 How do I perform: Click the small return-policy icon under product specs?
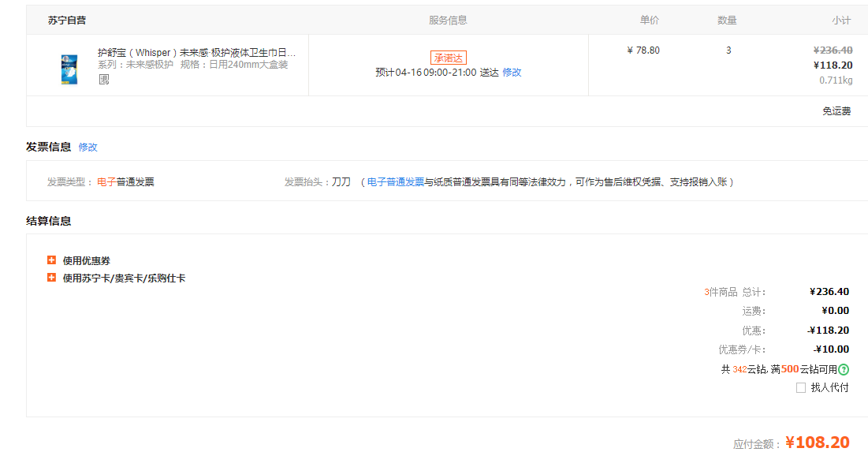coord(103,79)
